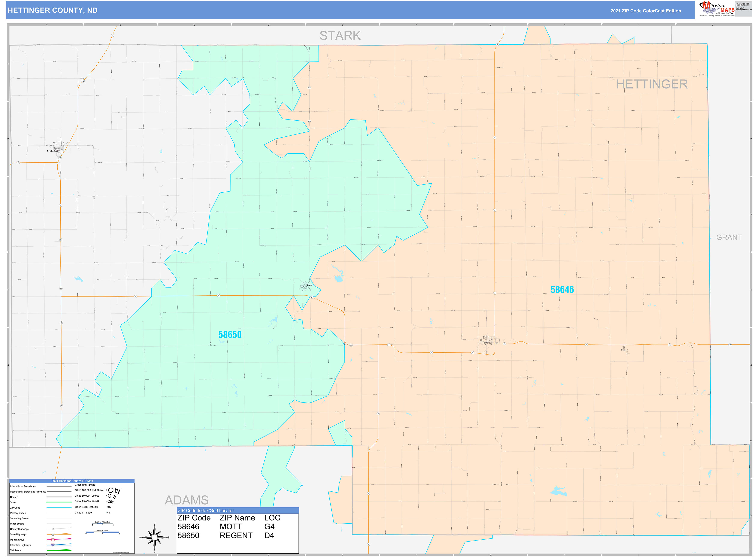Expand the Cities and Towns legend section
Image resolution: width=756 pixels, height=557 pixels.
pyautogui.click(x=85, y=485)
